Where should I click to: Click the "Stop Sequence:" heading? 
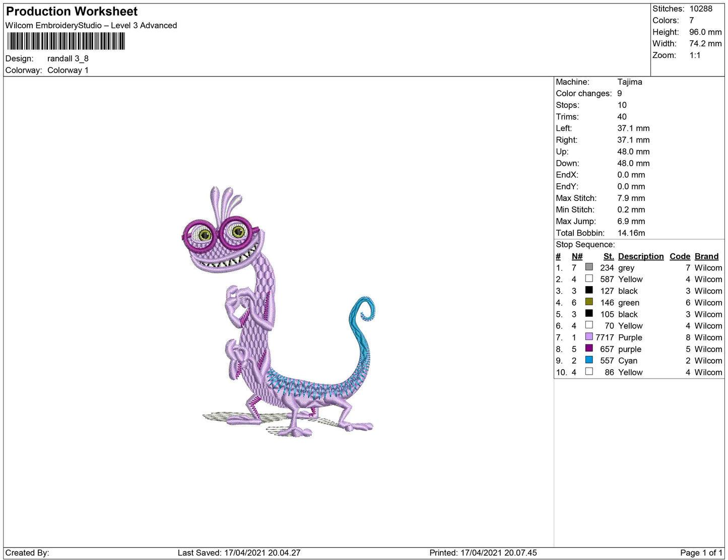pos(585,244)
